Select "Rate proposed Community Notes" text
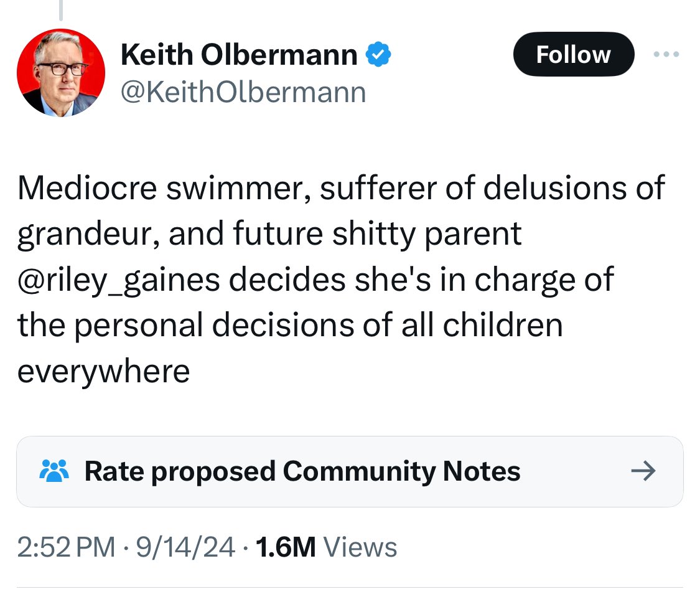This screenshot has width=700, height=589. point(302,471)
